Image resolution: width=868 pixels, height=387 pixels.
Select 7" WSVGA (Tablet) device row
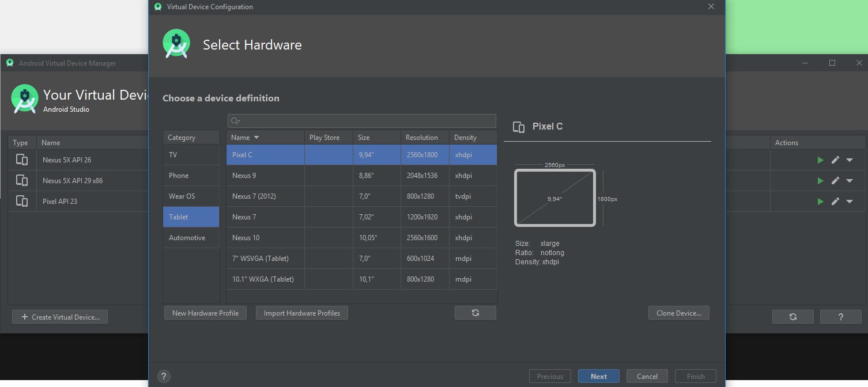pos(362,259)
